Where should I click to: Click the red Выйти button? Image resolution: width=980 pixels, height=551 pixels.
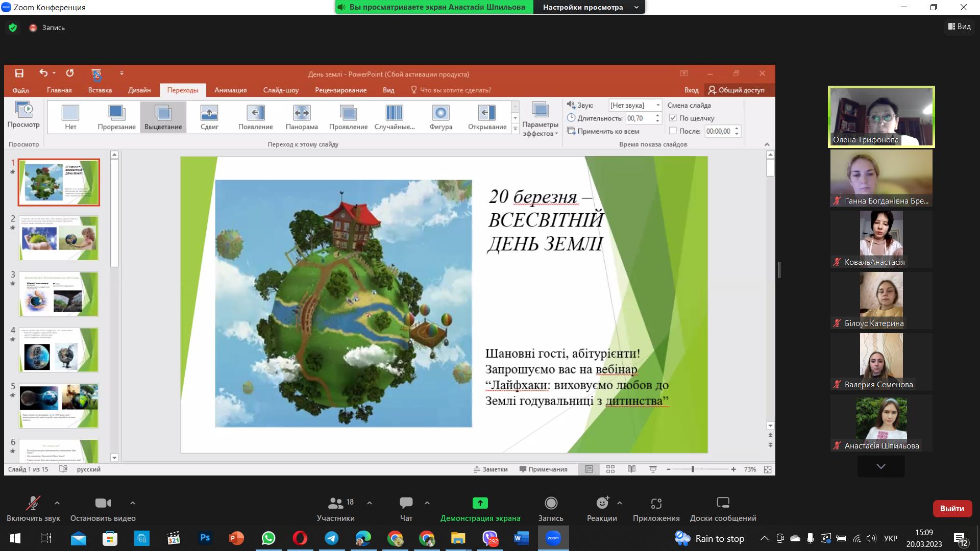(952, 509)
